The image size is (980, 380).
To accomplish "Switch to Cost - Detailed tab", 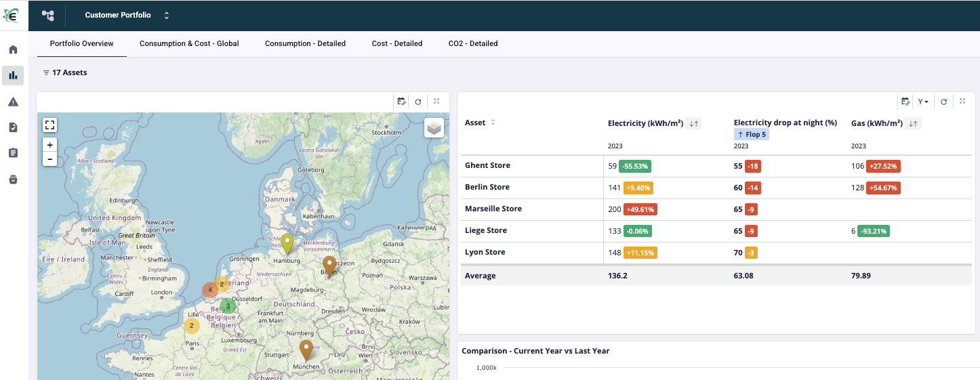I will pos(397,43).
